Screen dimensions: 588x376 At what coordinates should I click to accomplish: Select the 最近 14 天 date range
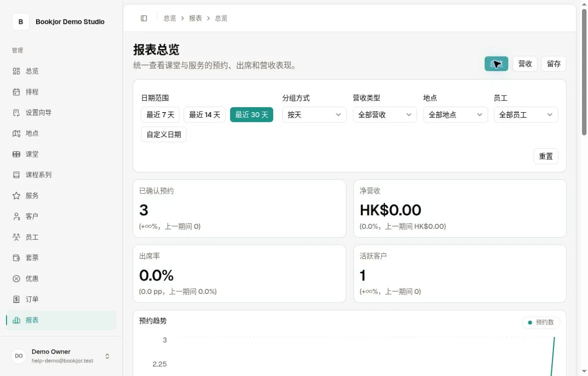click(205, 115)
